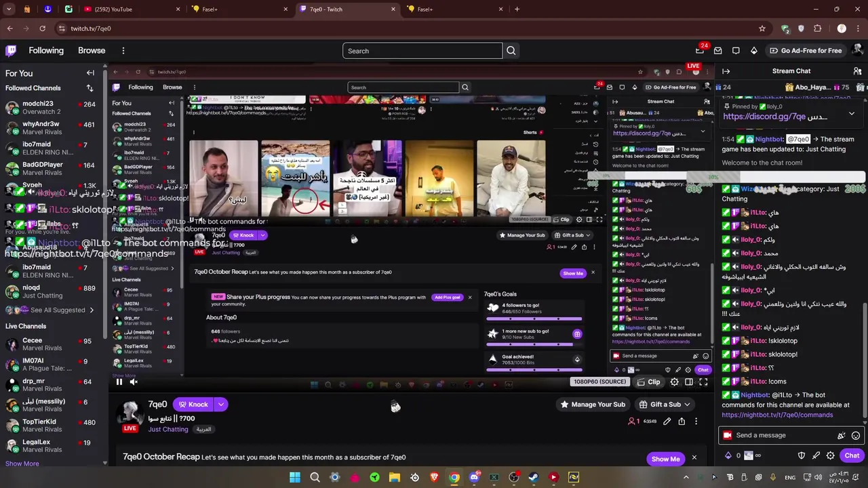This screenshot has width=868, height=488.
Task: Click the Twitch search box
Action: click(x=422, y=51)
